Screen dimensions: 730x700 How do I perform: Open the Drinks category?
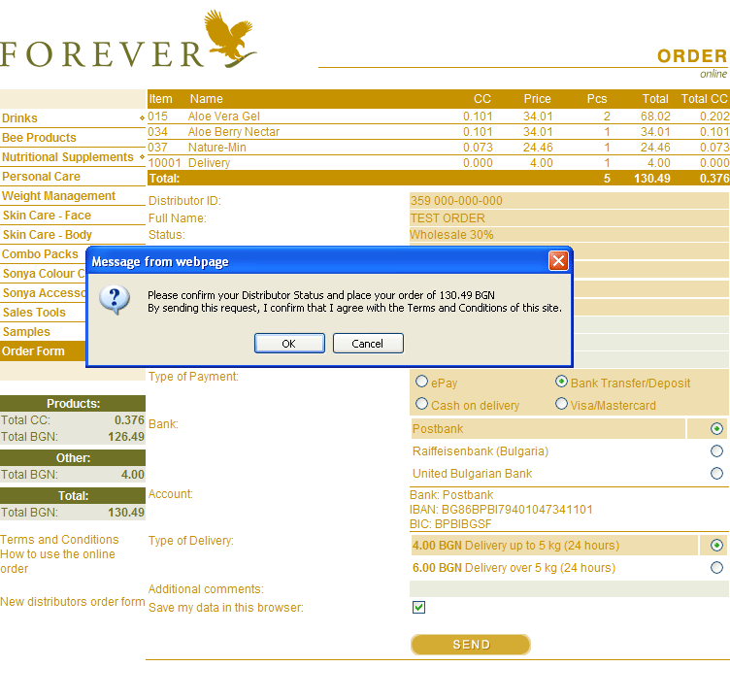(x=19, y=118)
